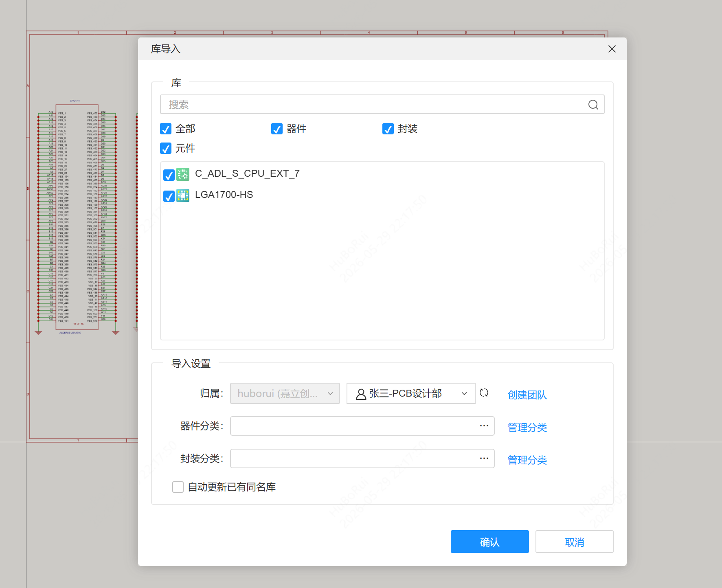
Task: Toggle the 全部 checkbox
Action: [x=166, y=129]
